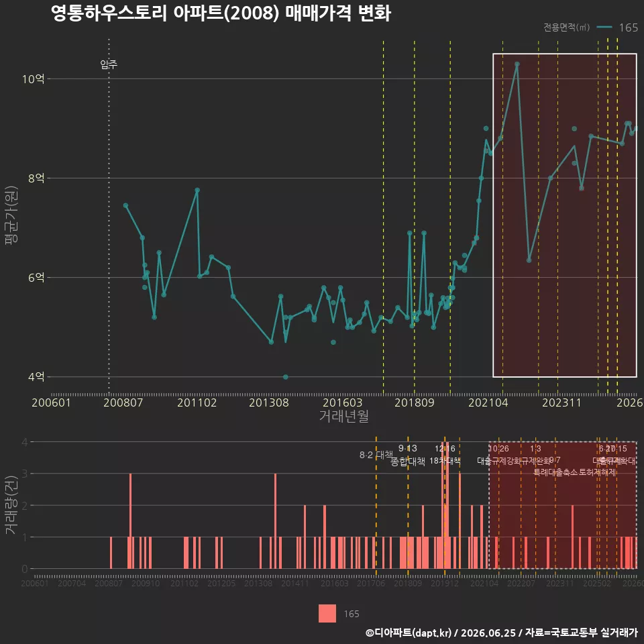
Task: Click the 평균가(원) axis title
Action: tap(11, 215)
